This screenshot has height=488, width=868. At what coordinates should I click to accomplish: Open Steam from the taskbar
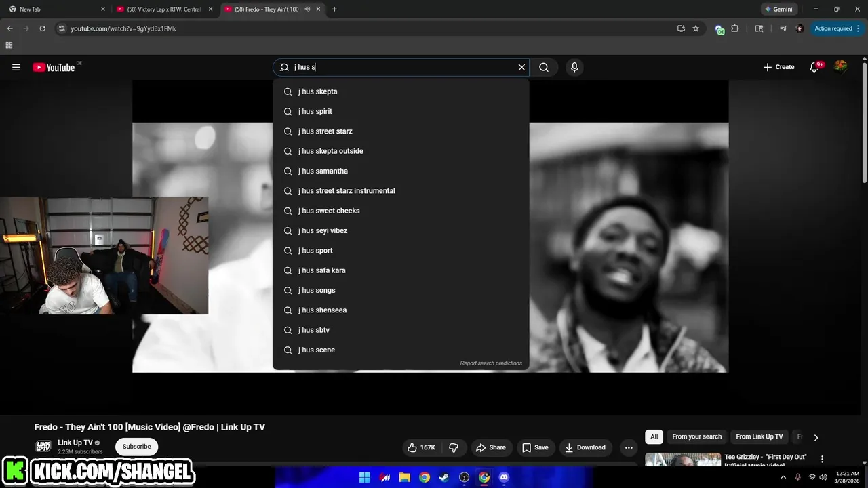[x=443, y=477]
